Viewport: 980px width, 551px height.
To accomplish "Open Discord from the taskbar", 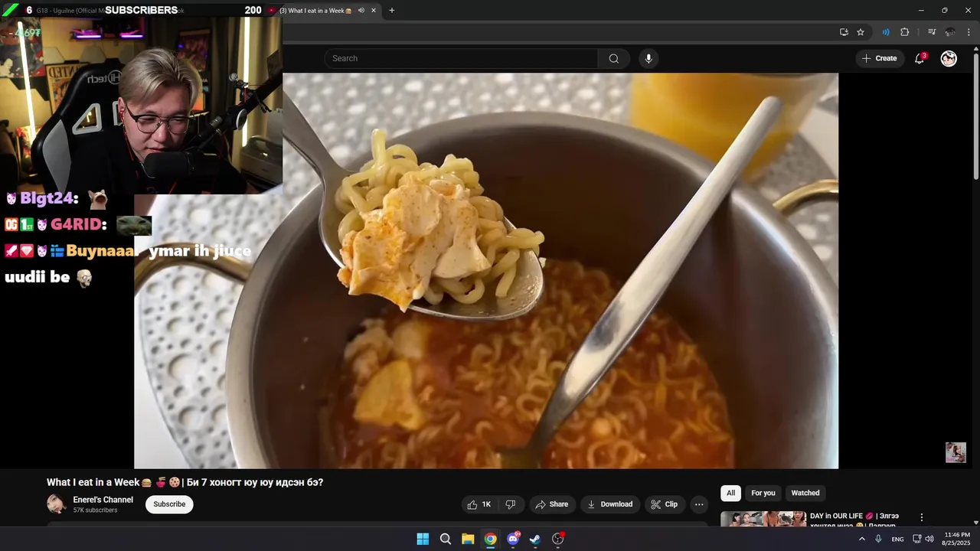I will pos(513,539).
